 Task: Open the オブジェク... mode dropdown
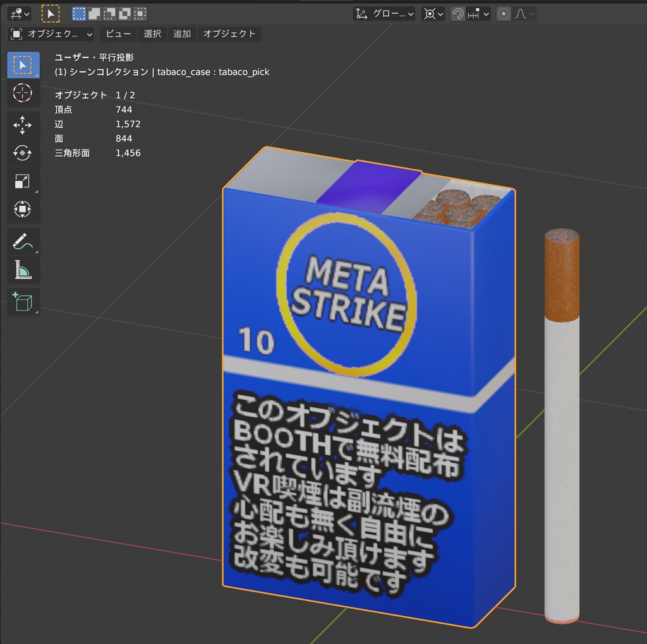(51, 34)
